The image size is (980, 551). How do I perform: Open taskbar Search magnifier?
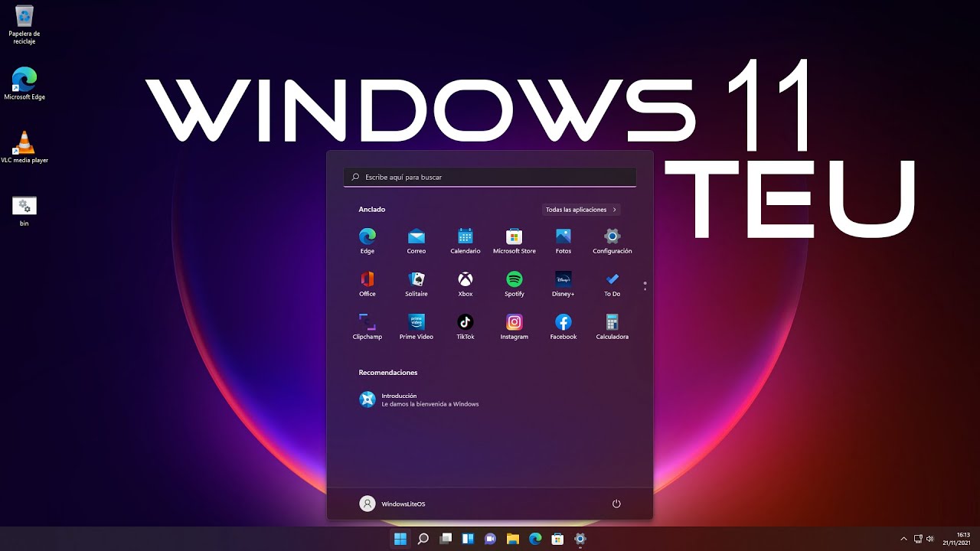click(423, 539)
